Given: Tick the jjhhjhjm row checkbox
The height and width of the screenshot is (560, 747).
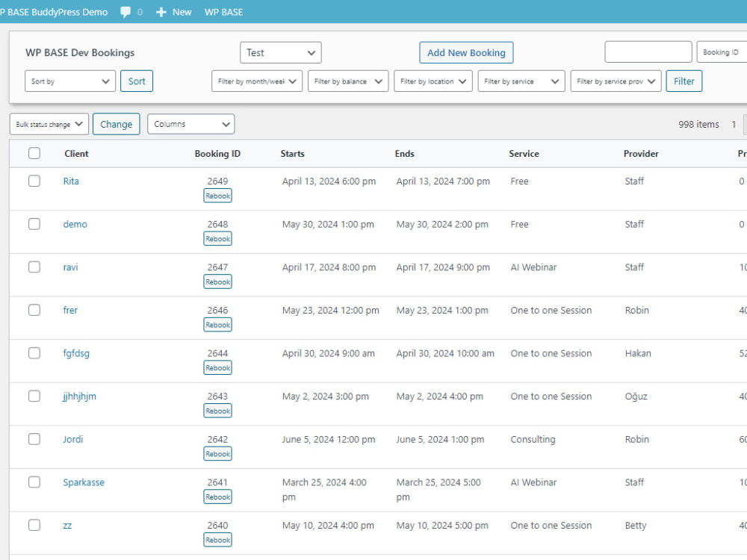Looking at the screenshot, I should coord(34,396).
